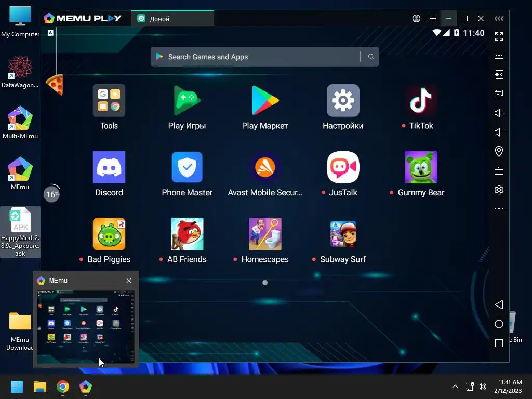Tap the Android Recents square button

[499, 343]
